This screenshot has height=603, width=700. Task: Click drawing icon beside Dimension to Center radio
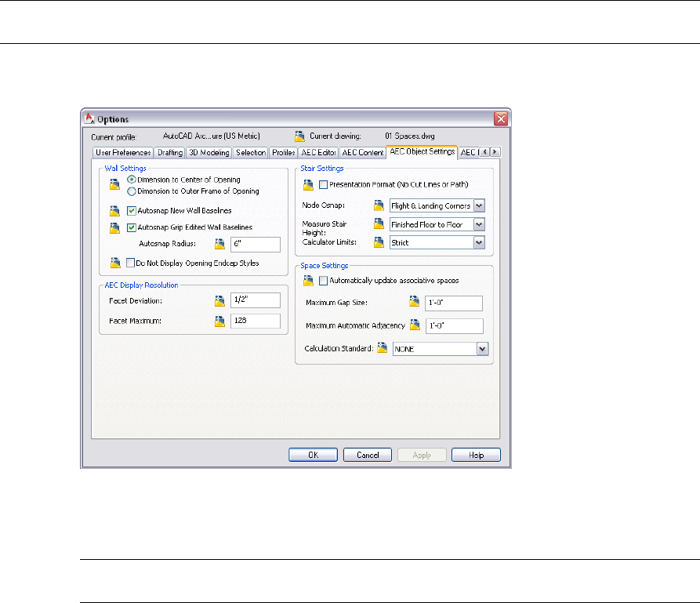114,184
